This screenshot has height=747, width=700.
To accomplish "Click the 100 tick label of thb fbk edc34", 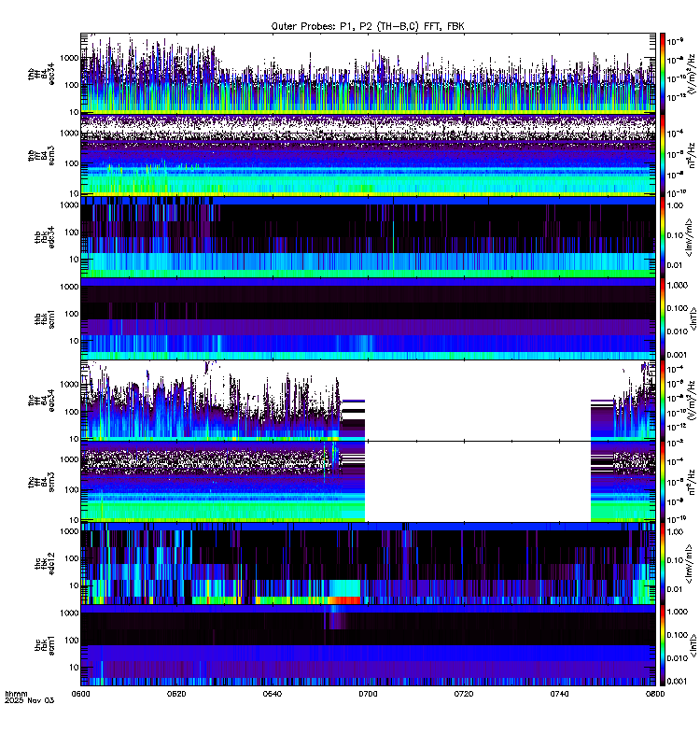I will [x=72, y=232].
